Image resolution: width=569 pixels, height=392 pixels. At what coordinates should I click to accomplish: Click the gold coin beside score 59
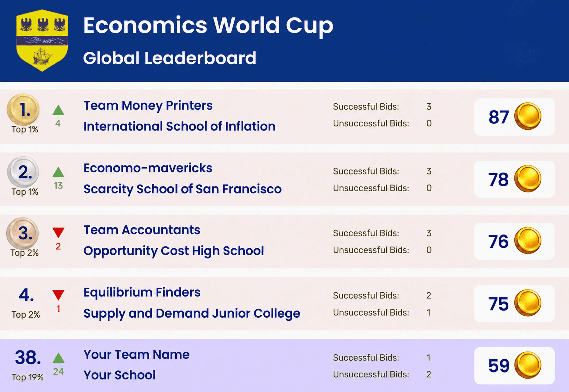[x=528, y=365]
